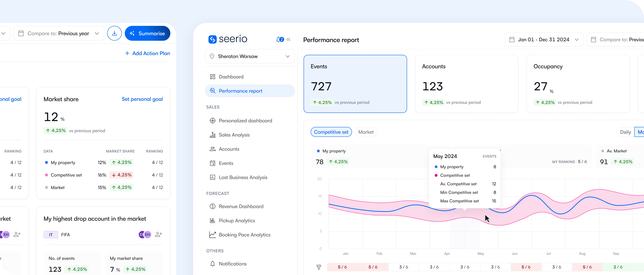Open the Compare to: Previous year dropdown
Viewport: 644px width, 275px height.
59,33
